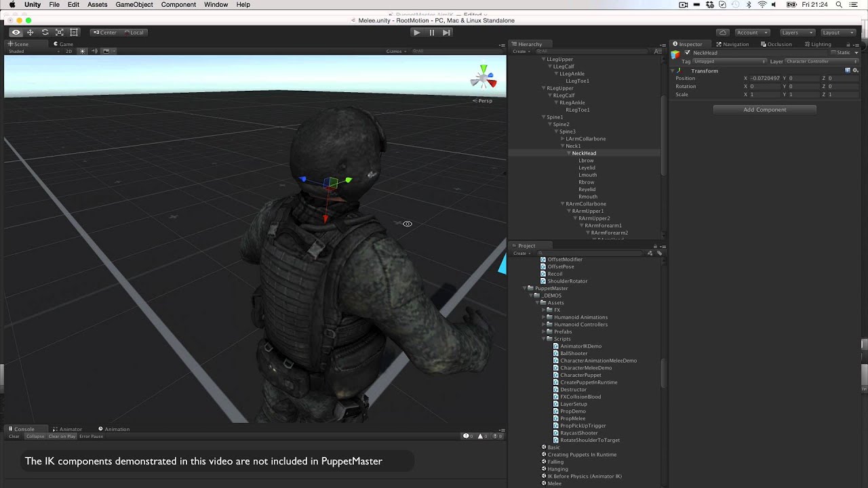Screen dimensions: 868x488
Task: Toggle Collapse in the Console
Action: click(35, 436)
